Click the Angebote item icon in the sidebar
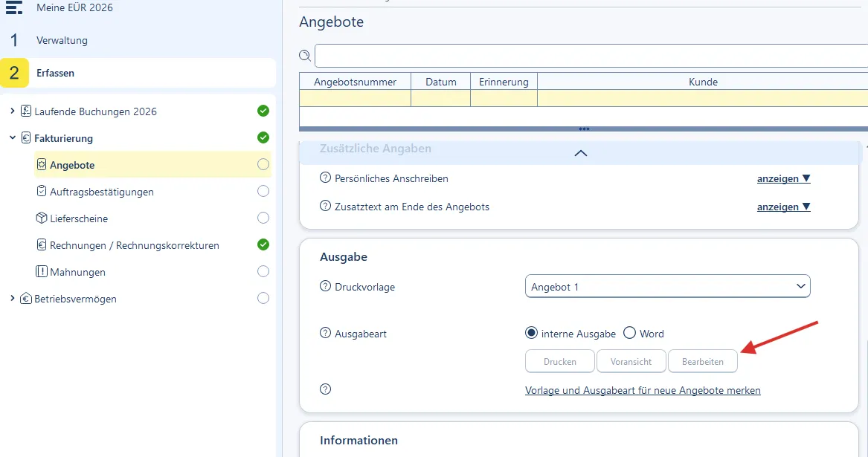Viewport: 868px width, 457px height. 42,164
